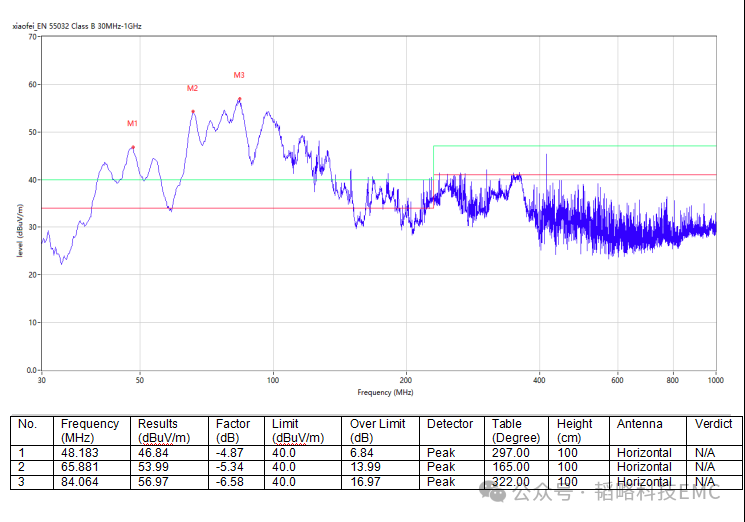This screenshot has width=745, height=522.
Task: Select the table degree value 297.00
Action: 511,453
